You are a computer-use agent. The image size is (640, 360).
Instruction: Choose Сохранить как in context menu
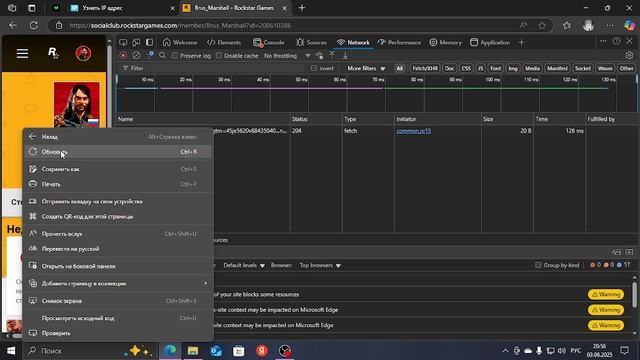[x=118, y=169]
